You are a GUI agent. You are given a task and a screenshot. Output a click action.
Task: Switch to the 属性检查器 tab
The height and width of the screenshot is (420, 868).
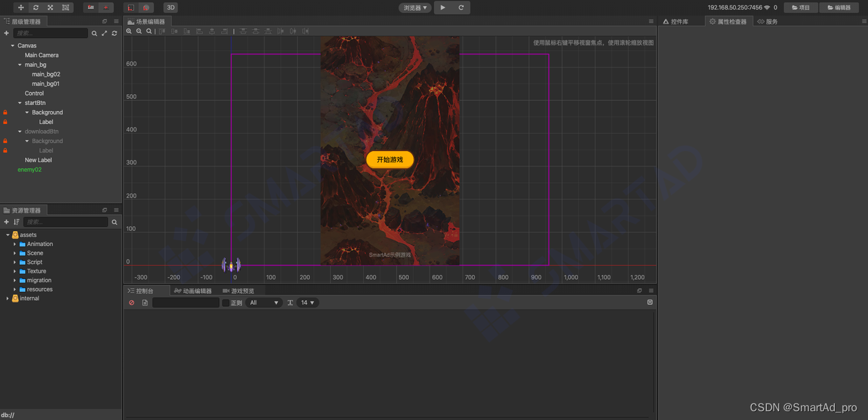pyautogui.click(x=728, y=22)
